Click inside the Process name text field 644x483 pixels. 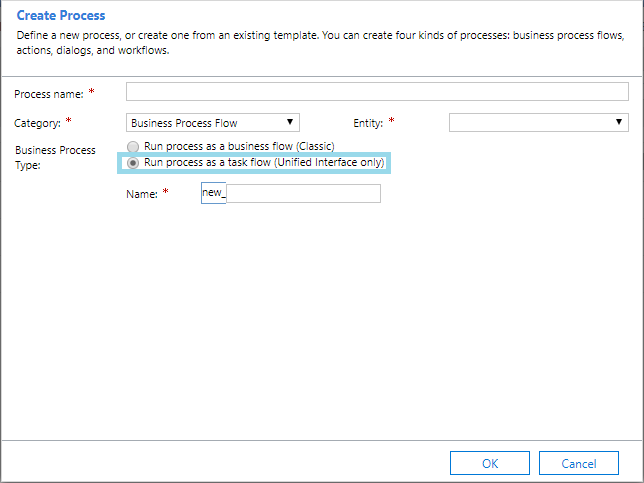pyautogui.click(x=377, y=92)
